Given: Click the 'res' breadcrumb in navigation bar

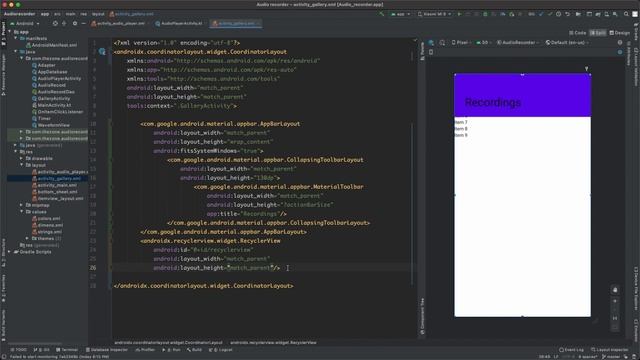Looking at the screenshot, I should click(x=83, y=14).
